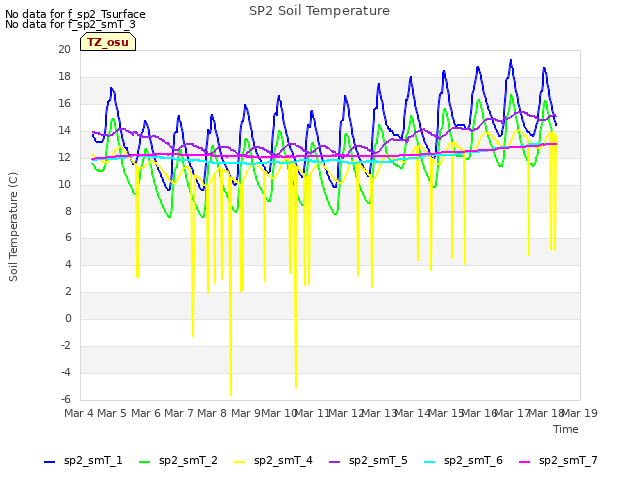Click the Mar 5 x-axis tick label

(x=112, y=413)
